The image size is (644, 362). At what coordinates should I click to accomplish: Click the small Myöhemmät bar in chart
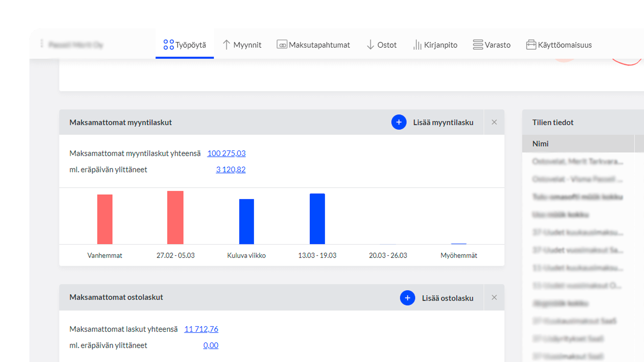[x=459, y=243]
